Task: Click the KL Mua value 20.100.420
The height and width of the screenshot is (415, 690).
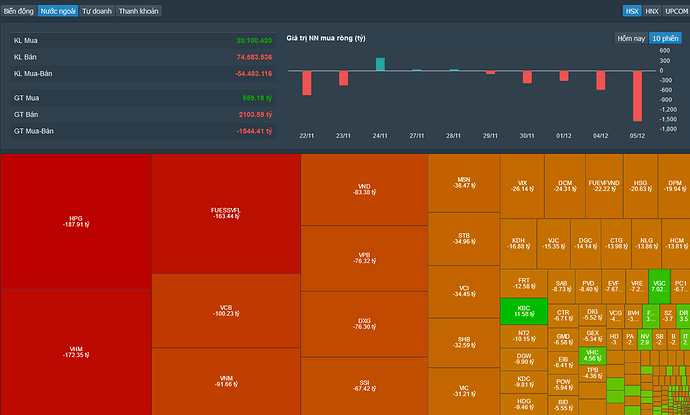Action: pos(254,40)
